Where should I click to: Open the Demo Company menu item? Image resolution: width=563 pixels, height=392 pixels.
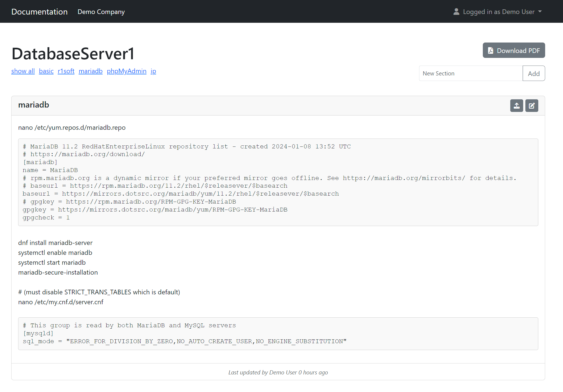click(101, 12)
